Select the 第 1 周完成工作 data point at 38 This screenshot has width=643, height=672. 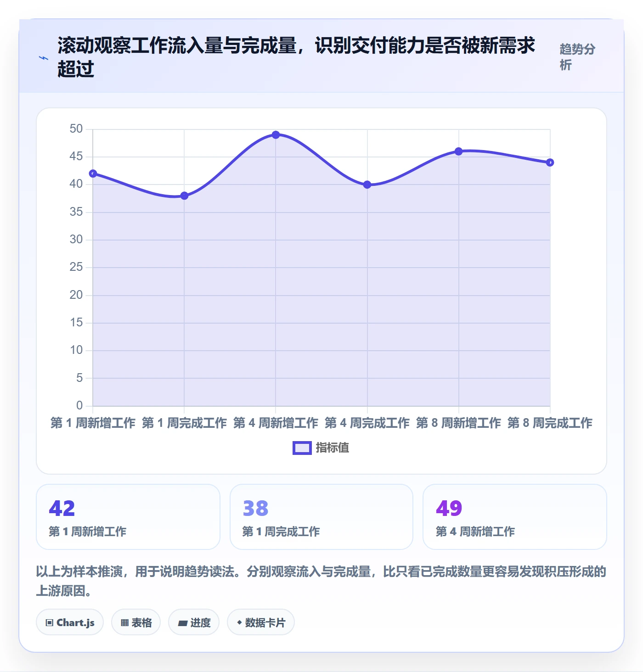184,196
